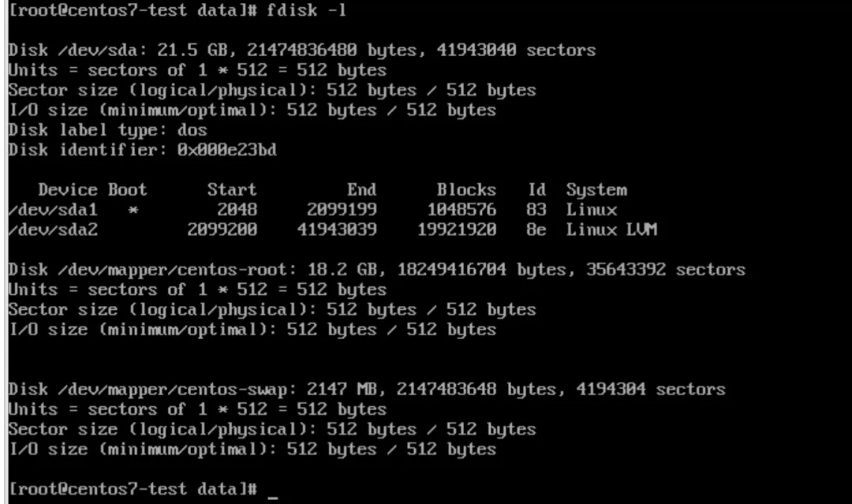Screen dimensions: 852x504
Task: Click the 8e partition Id value
Action: click(536, 230)
